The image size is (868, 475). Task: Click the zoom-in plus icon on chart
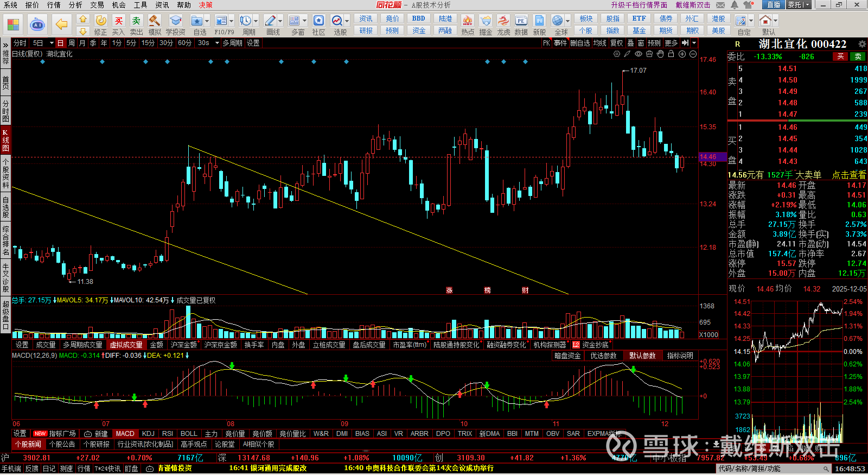682,54
